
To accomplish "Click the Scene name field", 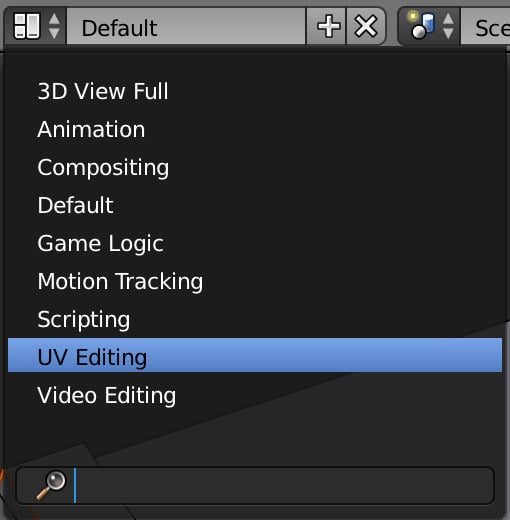I will (x=486, y=27).
